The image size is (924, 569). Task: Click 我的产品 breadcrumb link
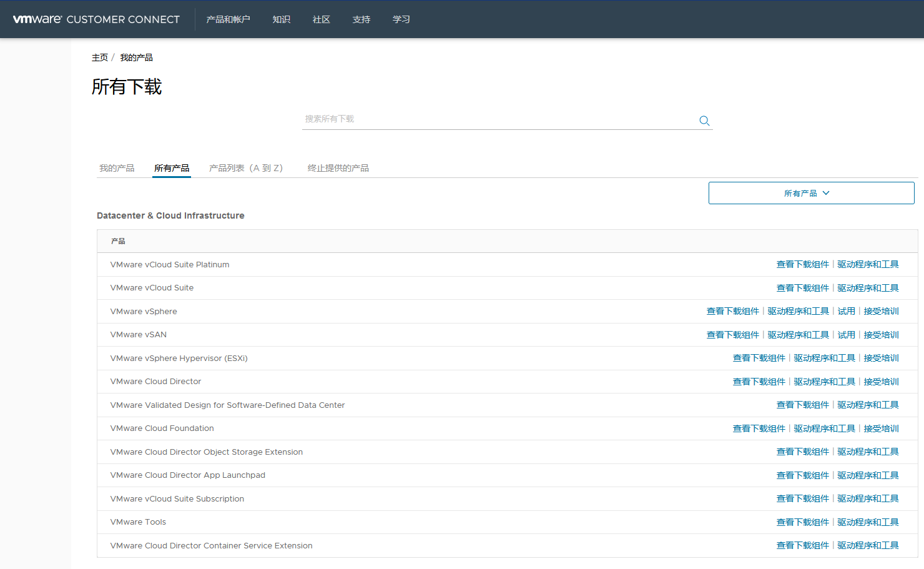136,57
